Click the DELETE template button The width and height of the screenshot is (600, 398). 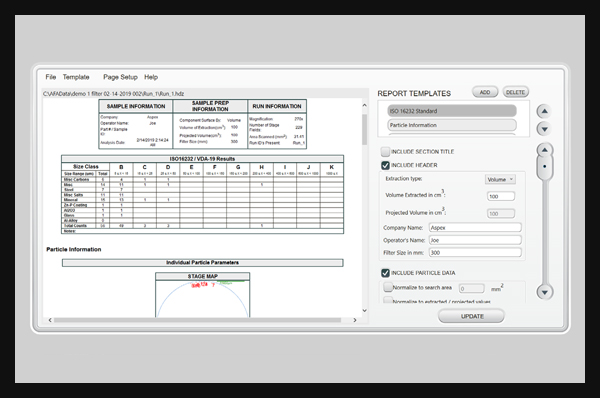[515, 92]
